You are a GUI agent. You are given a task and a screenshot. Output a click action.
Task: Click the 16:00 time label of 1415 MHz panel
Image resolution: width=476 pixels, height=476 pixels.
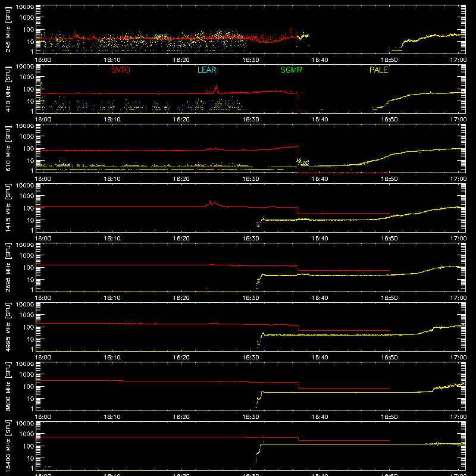[x=43, y=239]
